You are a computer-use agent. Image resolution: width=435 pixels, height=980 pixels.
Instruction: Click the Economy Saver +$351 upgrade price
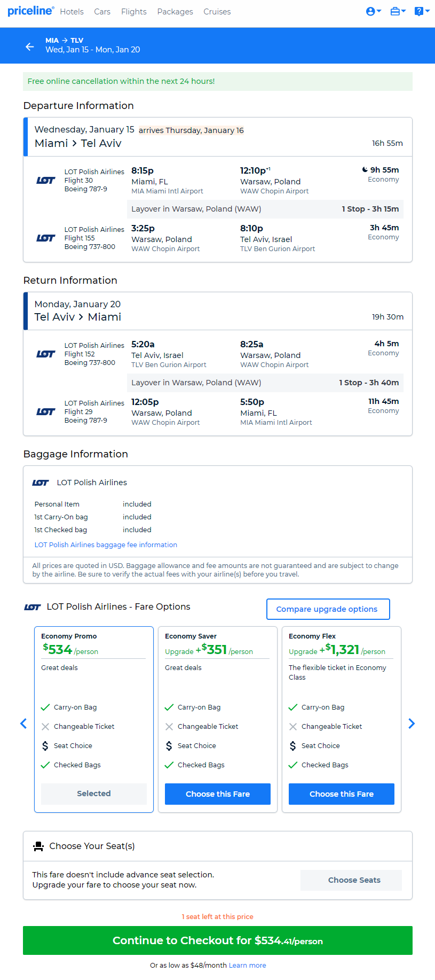211,649
